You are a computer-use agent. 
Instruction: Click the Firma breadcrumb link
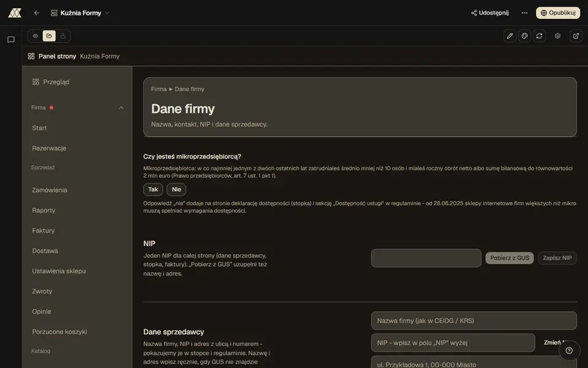(159, 89)
